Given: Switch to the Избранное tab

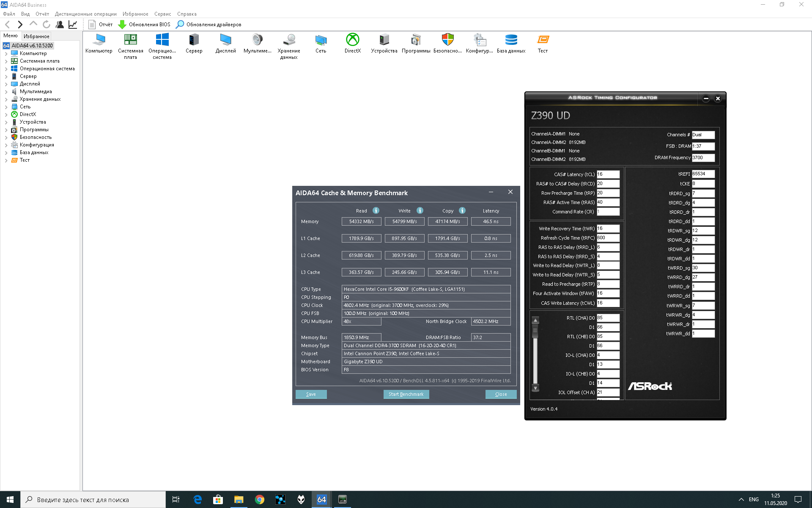Looking at the screenshot, I should pyautogui.click(x=36, y=36).
